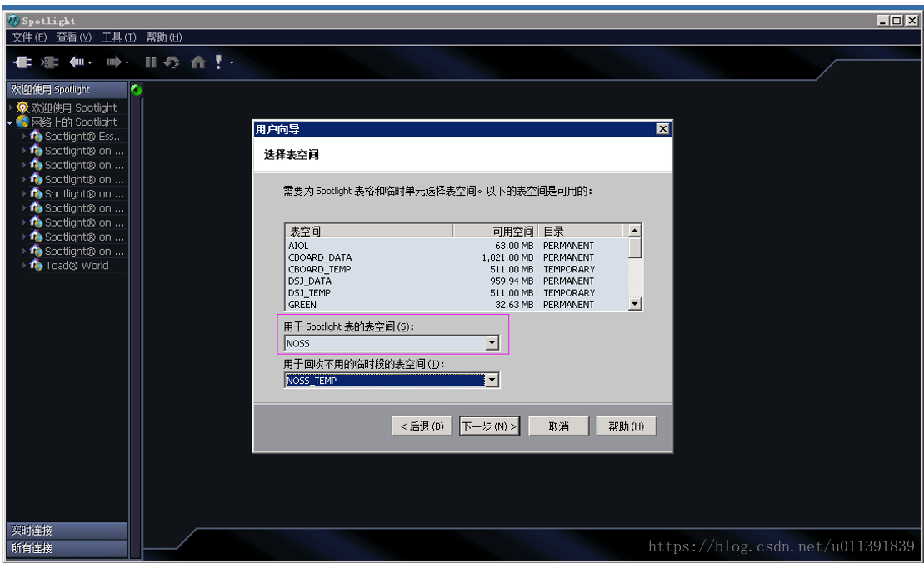924x563 pixels.
Task: Click the 帮助(H) button in wizard
Action: [626, 426]
